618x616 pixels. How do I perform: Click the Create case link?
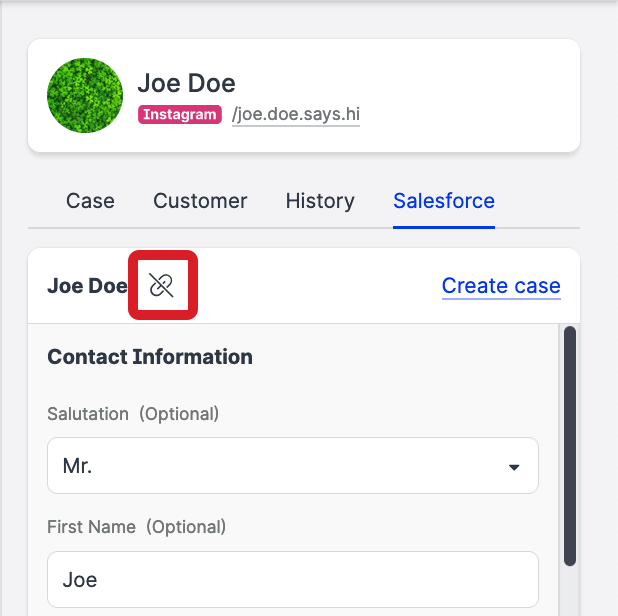tap(501, 286)
